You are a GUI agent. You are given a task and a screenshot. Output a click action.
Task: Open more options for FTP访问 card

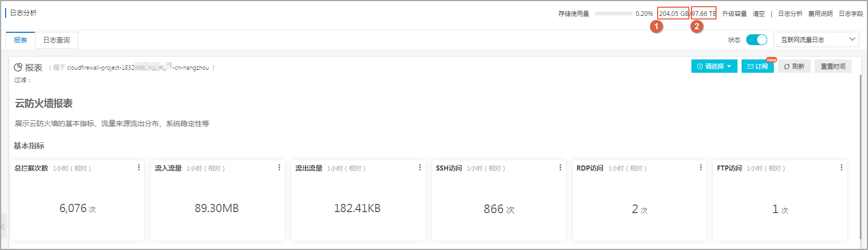(841, 168)
